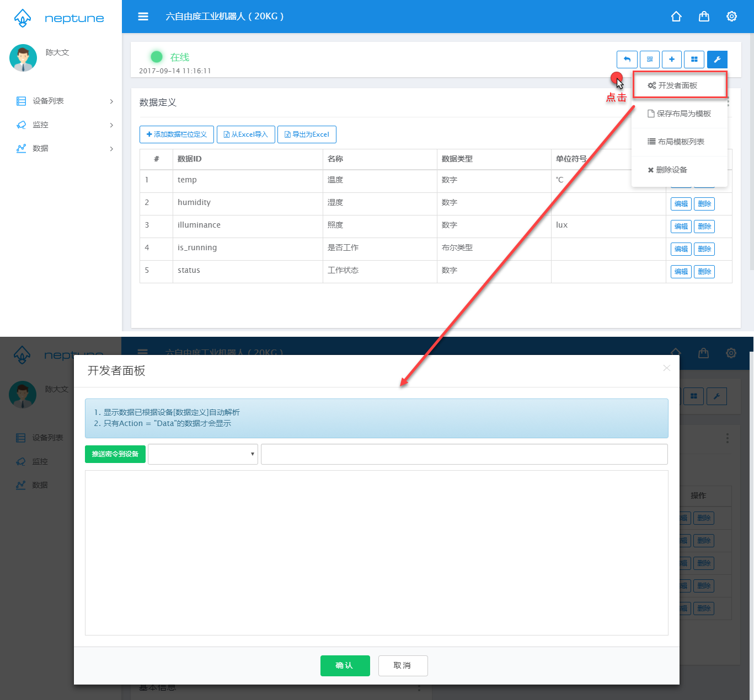This screenshot has width=754, height=700.
Task: Choose 保存布局为模板 from the menu
Action: (x=679, y=114)
